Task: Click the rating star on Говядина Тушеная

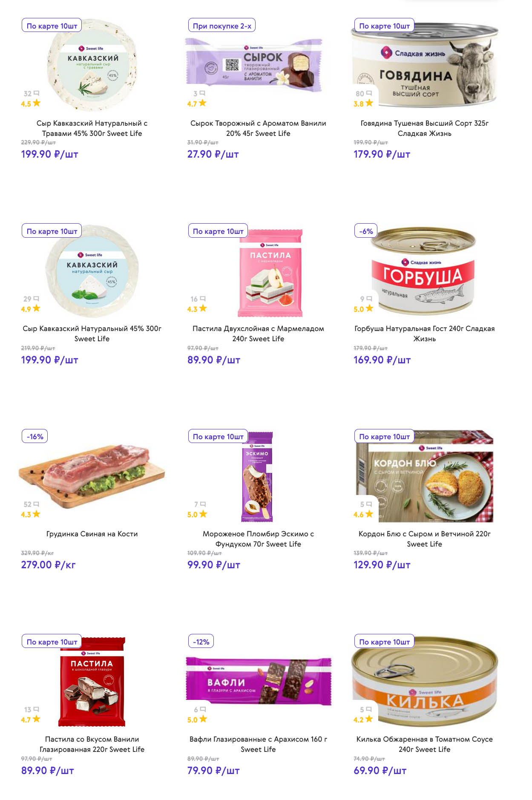Action: [x=369, y=103]
